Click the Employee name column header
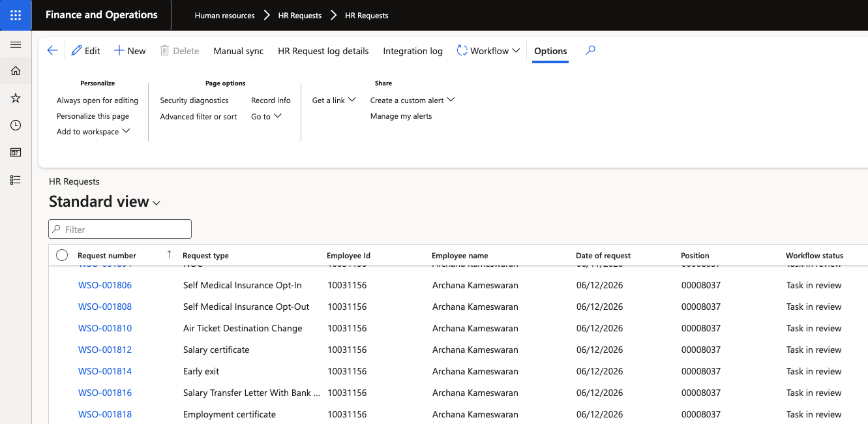Screen dimensions: 868x424 (460, 256)
